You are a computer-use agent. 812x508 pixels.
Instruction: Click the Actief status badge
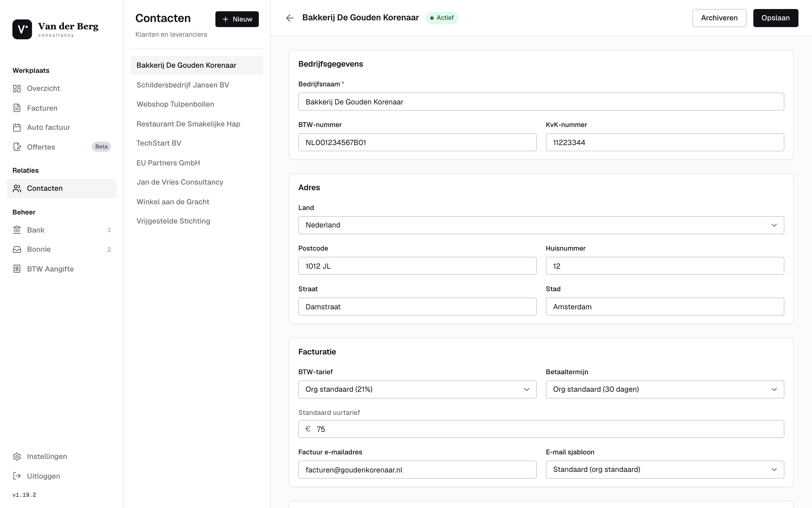pos(442,18)
